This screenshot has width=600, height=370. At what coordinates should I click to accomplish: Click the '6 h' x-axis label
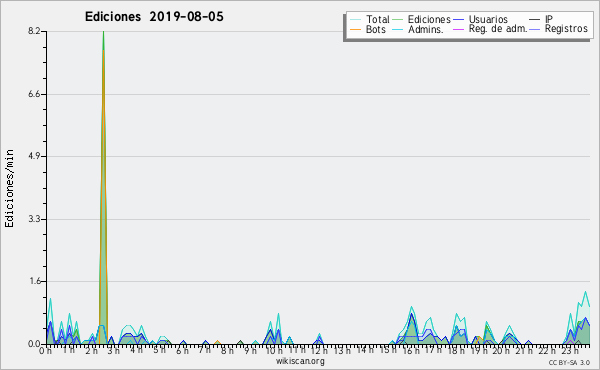point(182,351)
